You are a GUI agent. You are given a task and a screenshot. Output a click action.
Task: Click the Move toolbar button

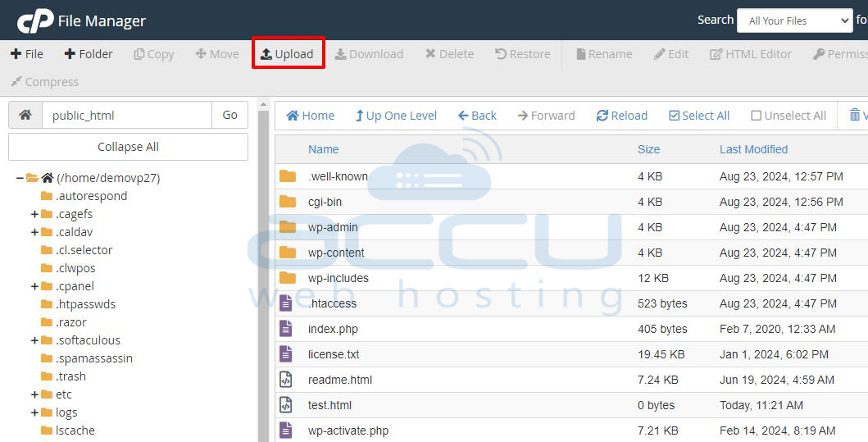[x=217, y=54]
